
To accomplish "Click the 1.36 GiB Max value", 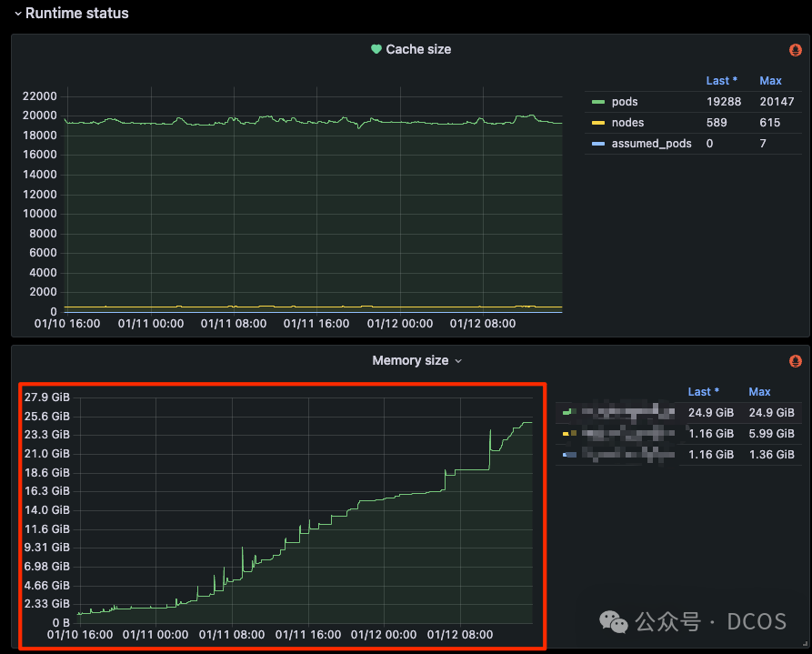I will tap(772, 455).
